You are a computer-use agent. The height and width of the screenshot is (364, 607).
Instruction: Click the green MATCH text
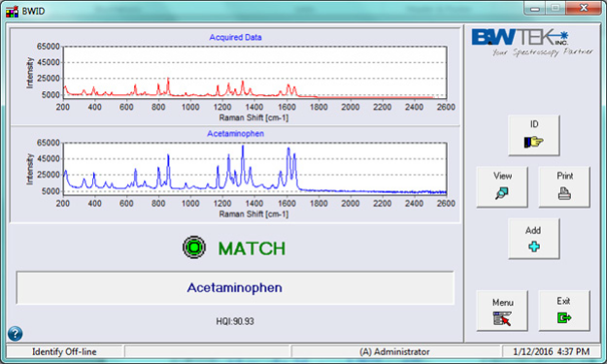click(252, 248)
